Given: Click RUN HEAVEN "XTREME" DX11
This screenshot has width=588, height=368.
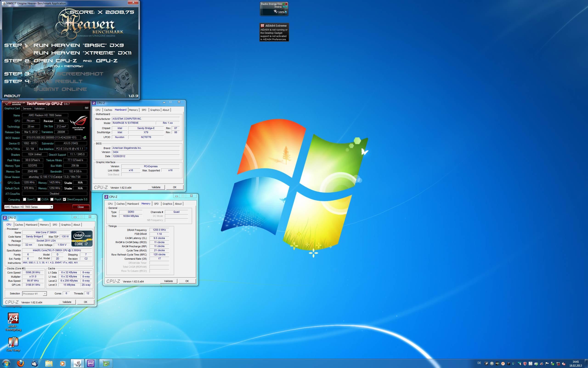Looking at the screenshot, I should pos(83,53).
